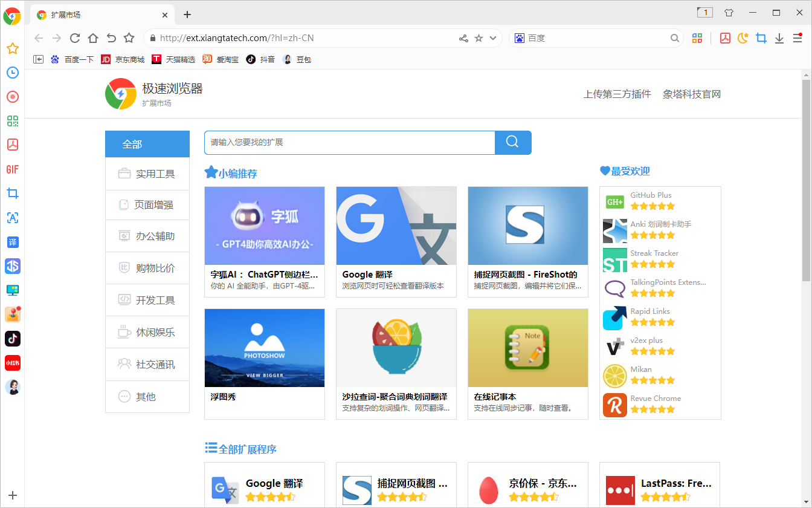Open the translate tool in the sidebar
The width and height of the screenshot is (812, 508).
point(13,242)
